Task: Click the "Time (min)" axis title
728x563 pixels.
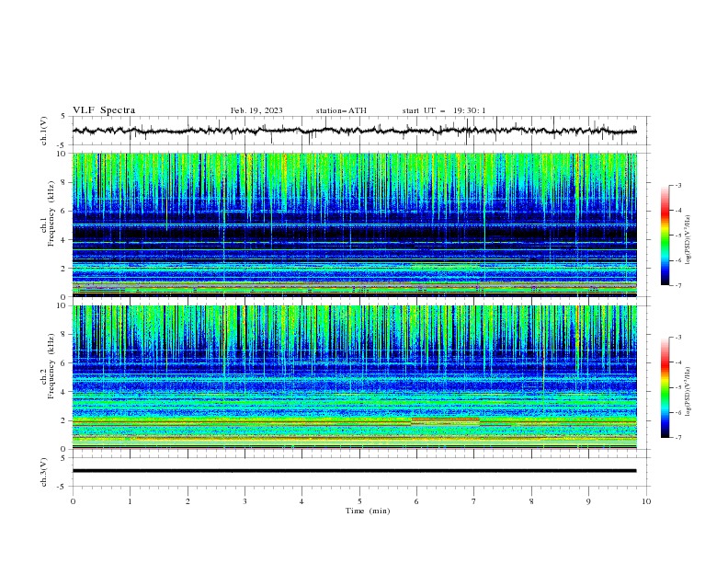Action: point(368,511)
